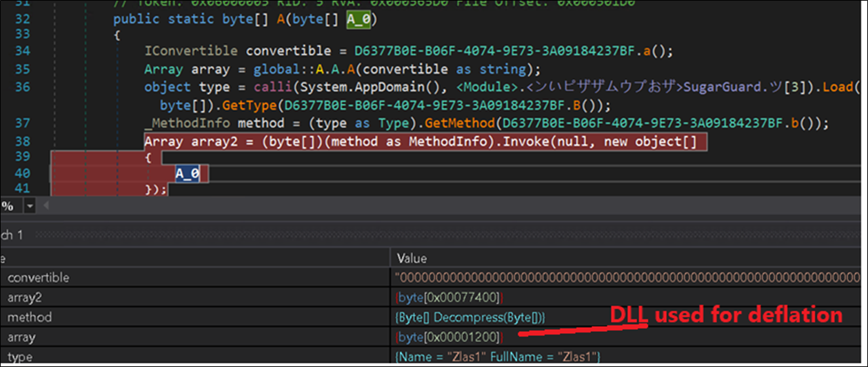Click the byte[0x00077400] value of array2
Viewport: 868px width, 367px height.
point(450,297)
